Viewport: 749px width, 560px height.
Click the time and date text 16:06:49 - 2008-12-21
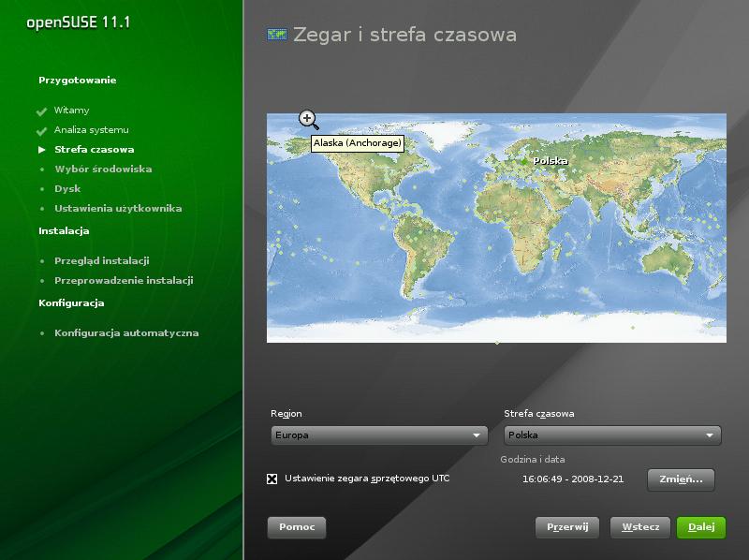pos(573,479)
